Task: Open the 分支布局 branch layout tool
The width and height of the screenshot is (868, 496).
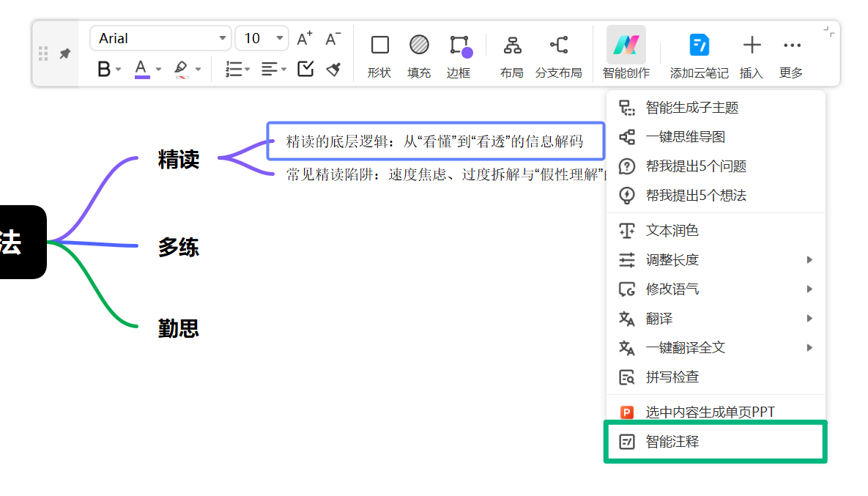Action: click(x=559, y=56)
